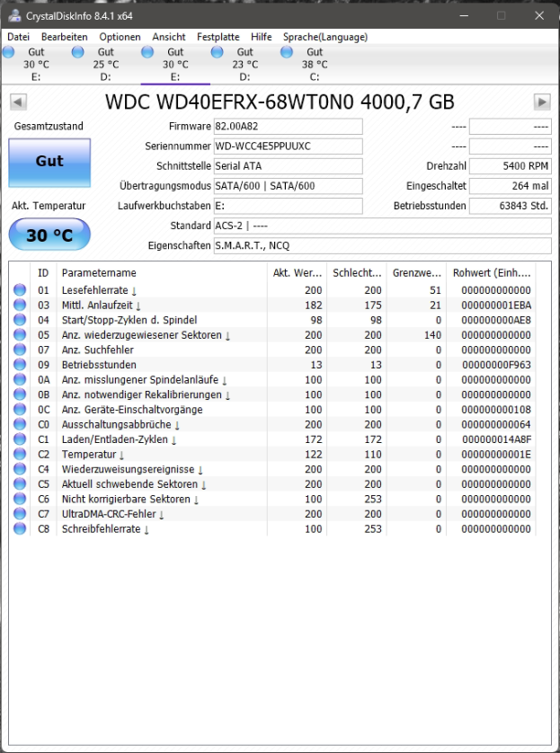Select the D: disk at 25 °C
This screenshot has width=560, height=753.
coord(105,65)
